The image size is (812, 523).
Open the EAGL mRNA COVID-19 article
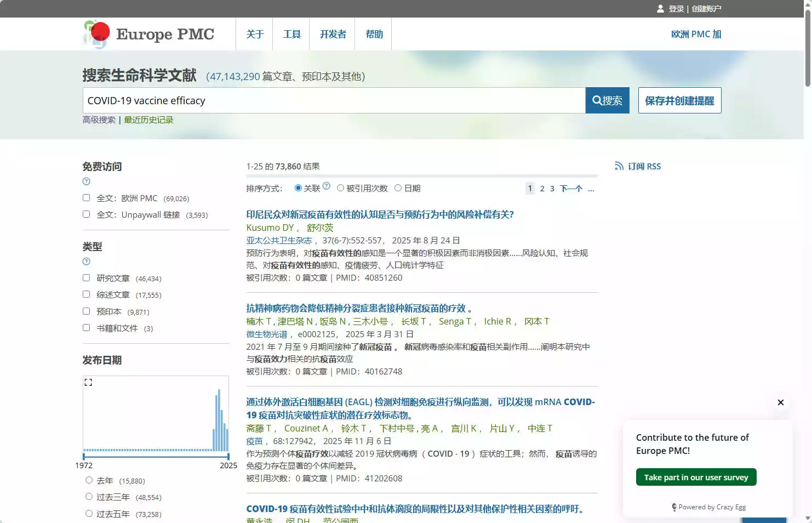pos(420,408)
